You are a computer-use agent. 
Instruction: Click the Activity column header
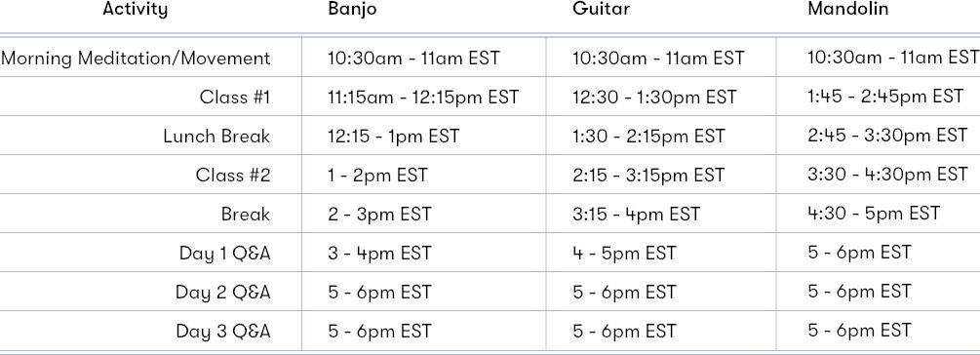click(x=135, y=10)
